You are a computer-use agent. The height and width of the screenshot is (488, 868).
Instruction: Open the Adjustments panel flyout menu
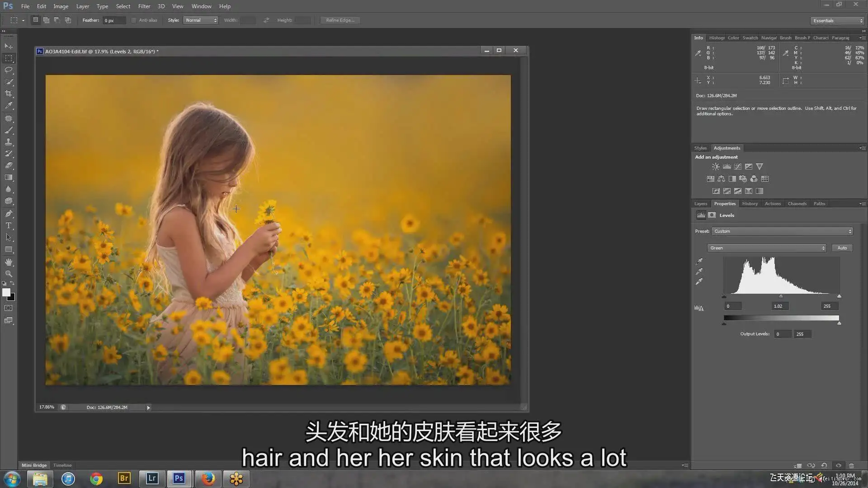tap(862, 148)
